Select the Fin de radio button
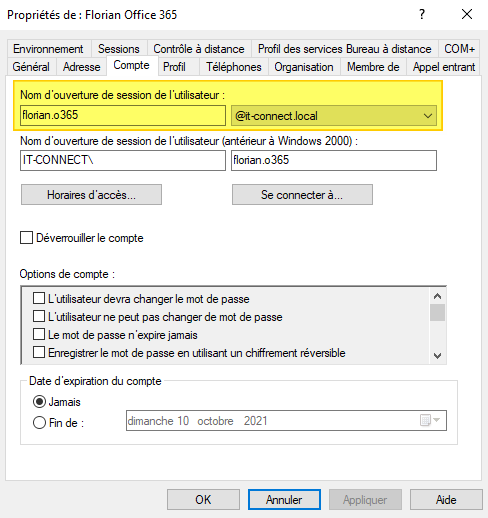The image size is (488, 518). pos(39,423)
